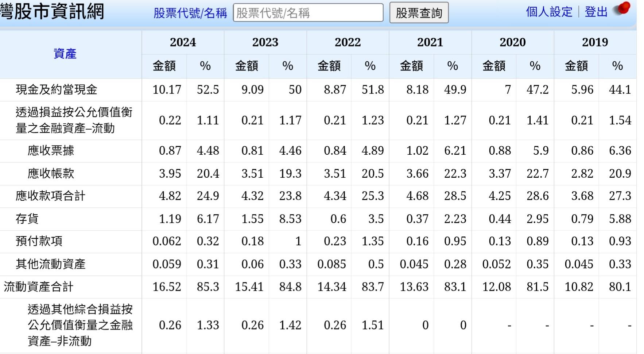Viewport: 644px width, 354px height.
Task: Click the red pushpin icon
Action: pyautogui.click(x=622, y=9)
